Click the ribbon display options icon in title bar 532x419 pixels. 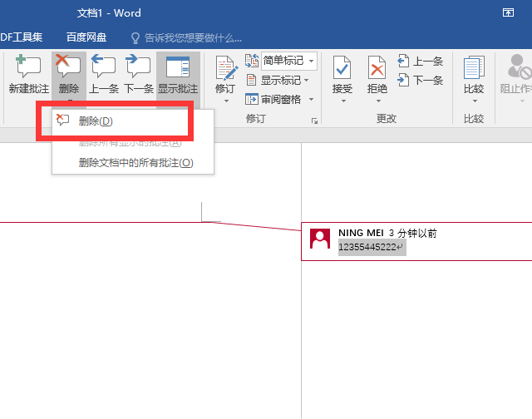(508, 13)
